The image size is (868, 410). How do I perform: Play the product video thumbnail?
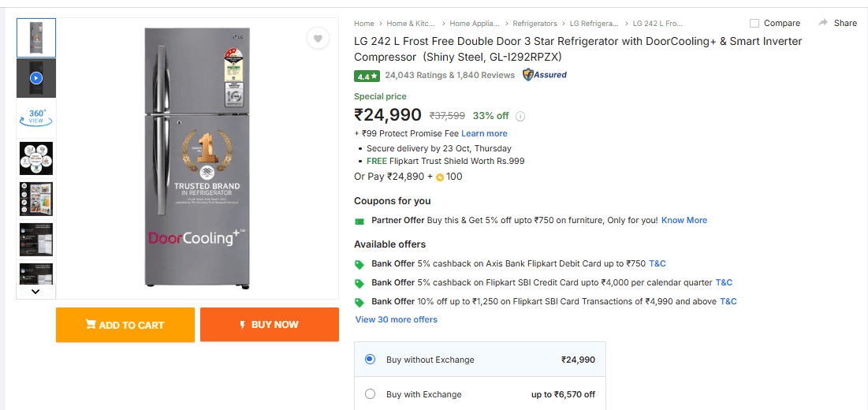pyautogui.click(x=36, y=78)
